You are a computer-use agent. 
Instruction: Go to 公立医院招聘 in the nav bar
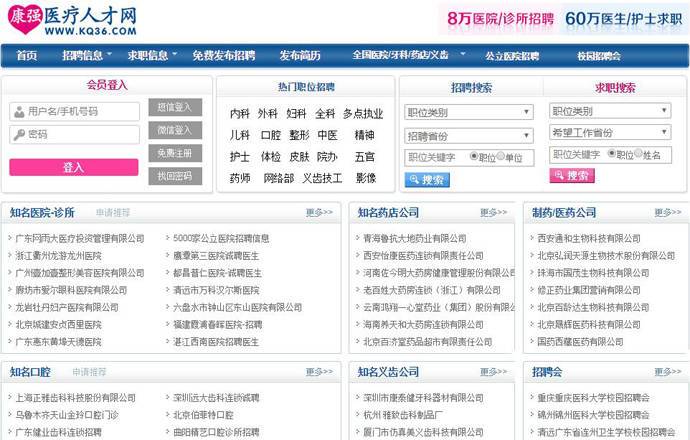pyautogui.click(x=512, y=56)
